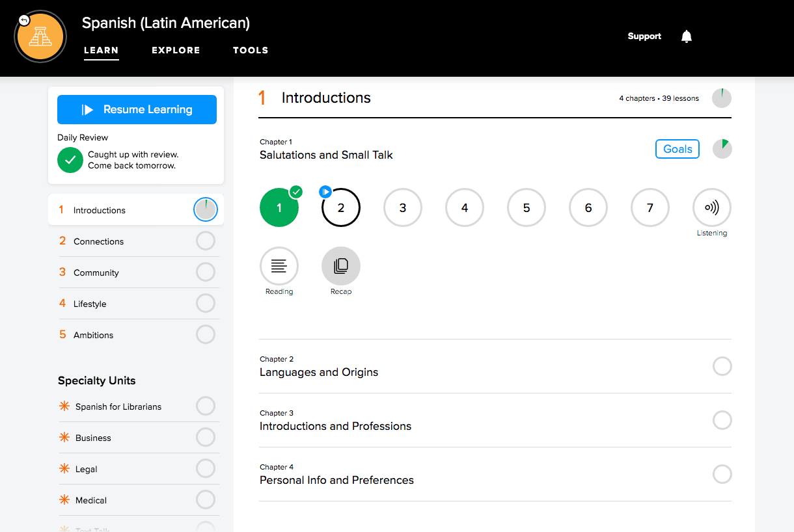
Task: Click the notification bell icon
Action: (686, 36)
